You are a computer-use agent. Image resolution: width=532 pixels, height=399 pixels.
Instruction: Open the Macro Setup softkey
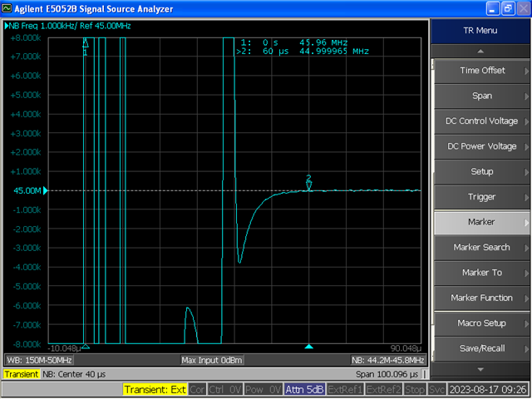coord(482,323)
